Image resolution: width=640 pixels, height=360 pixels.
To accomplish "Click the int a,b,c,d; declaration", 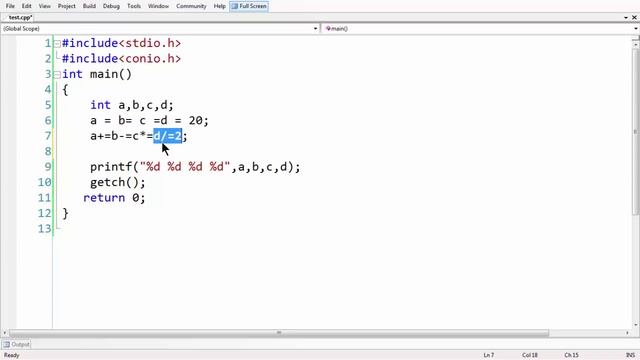I will pos(132,105).
